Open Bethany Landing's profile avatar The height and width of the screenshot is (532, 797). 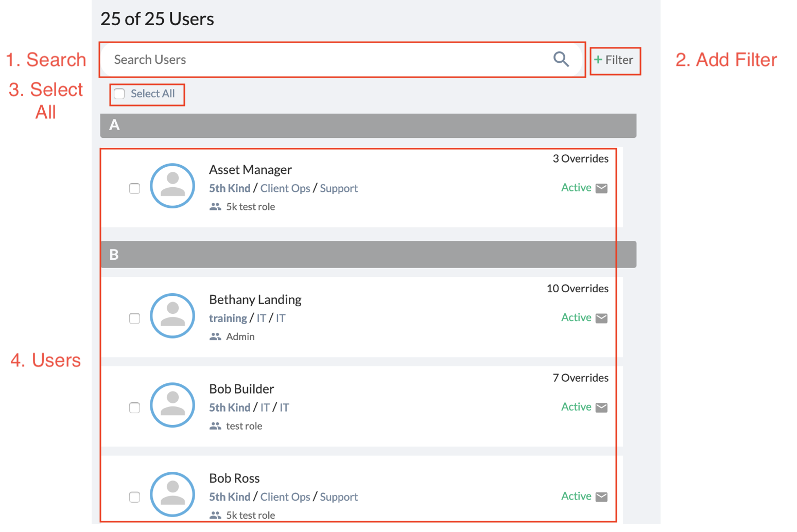(x=172, y=316)
